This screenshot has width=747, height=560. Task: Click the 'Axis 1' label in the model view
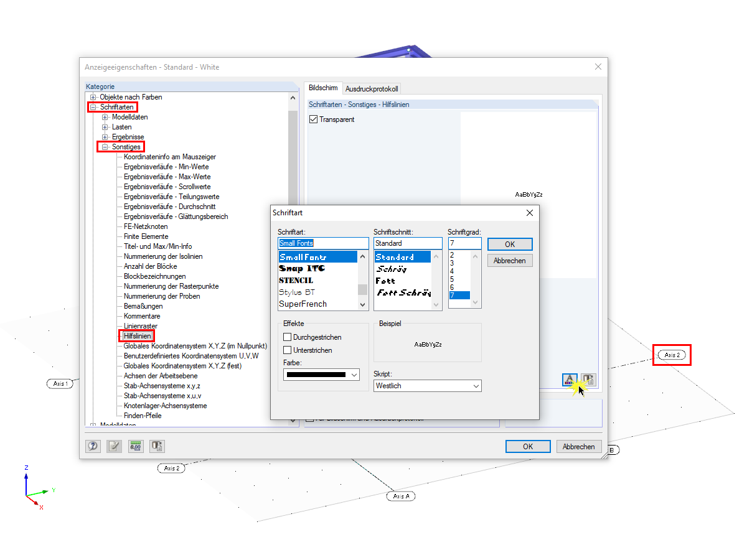click(60, 384)
